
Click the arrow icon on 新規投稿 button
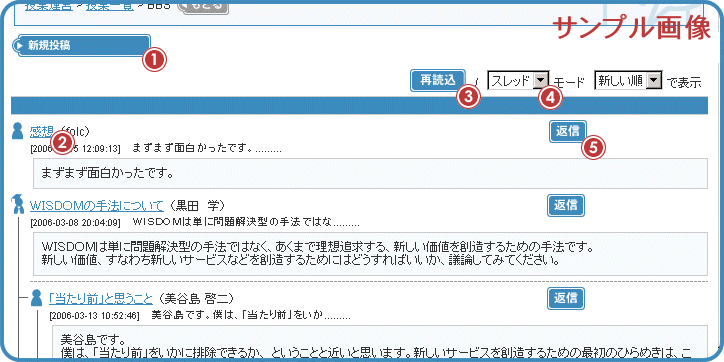(x=19, y=46)
